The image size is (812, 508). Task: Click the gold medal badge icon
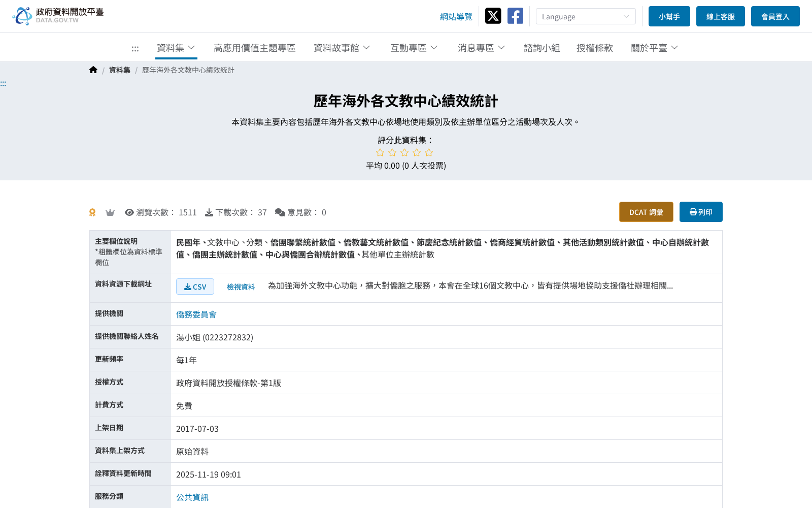pos(92,212)
